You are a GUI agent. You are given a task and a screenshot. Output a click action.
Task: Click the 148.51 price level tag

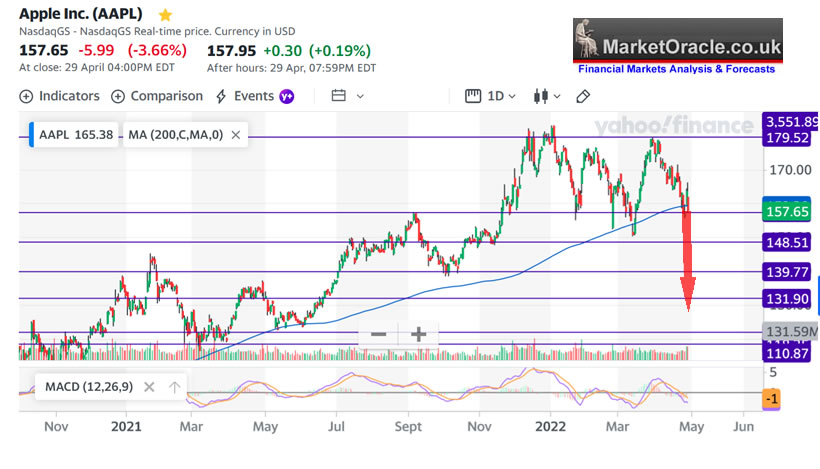click(787, 243)
